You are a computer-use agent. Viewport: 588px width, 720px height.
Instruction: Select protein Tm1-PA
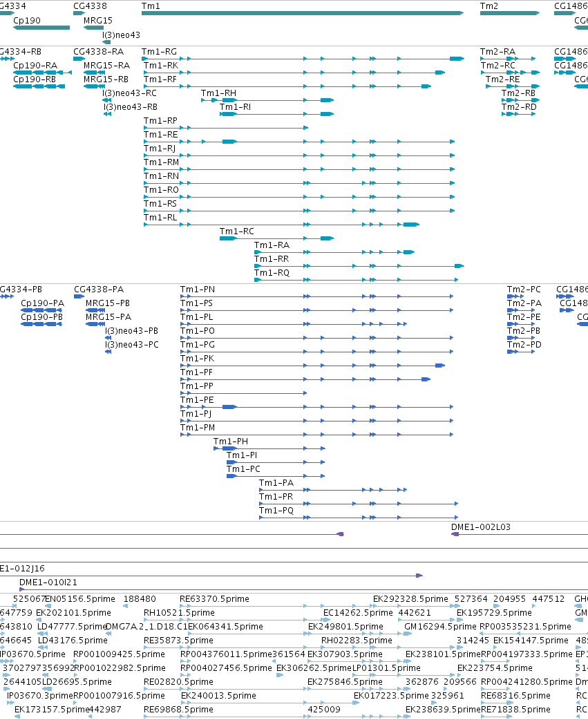[333, 490]
